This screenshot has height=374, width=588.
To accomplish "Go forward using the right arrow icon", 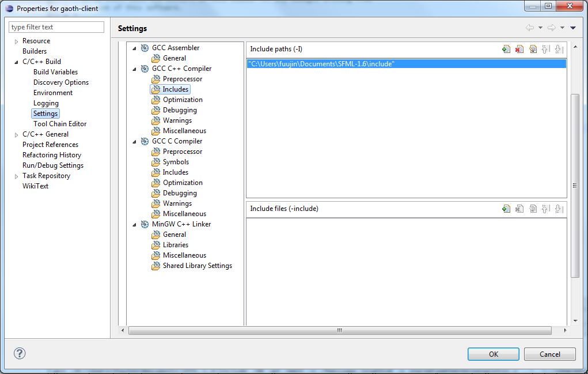I will (552, 28).
